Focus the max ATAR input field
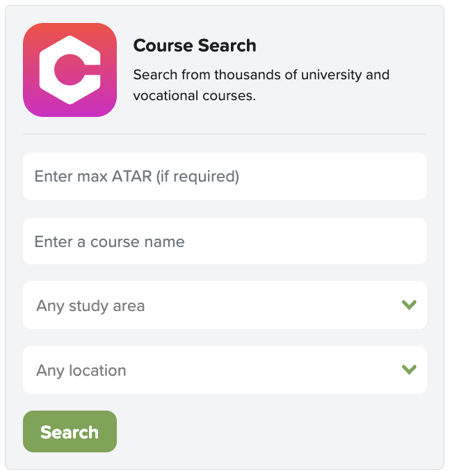Image resolution: width=452 pixels, height=476 pixels. (x=225, y=176)
